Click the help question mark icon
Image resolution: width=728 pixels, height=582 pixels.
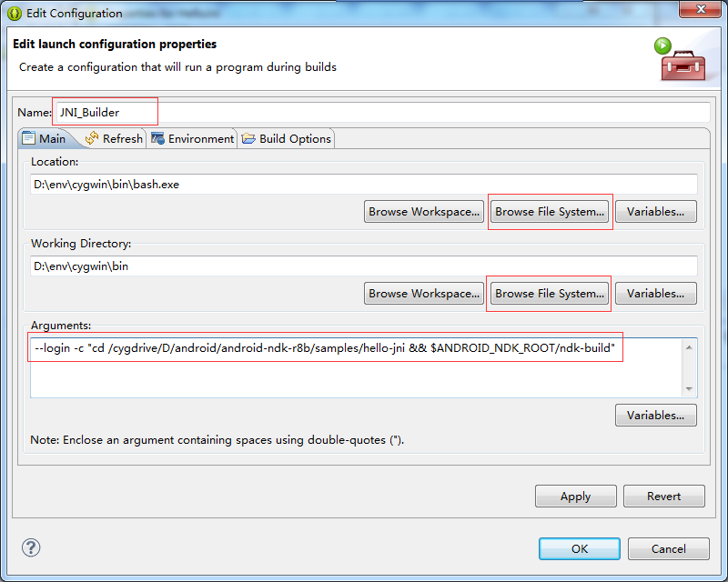[31, 547]
